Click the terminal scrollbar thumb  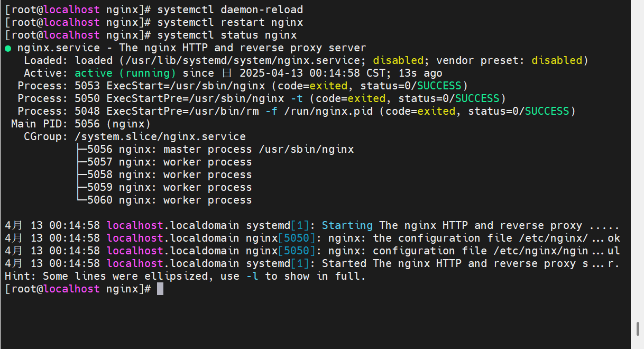(x=639, y=328)
